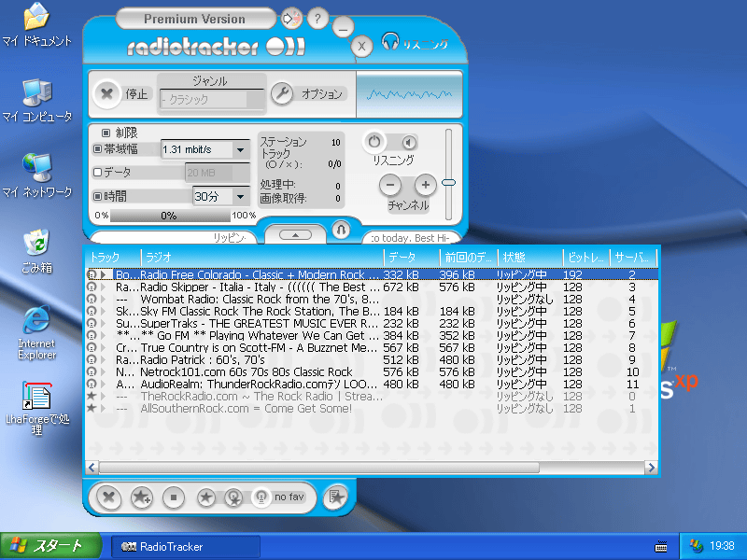Viewport: 747px width, 560px height.
Task: Select the SuperTraks GREATEST MUSIC row
Action: pos(372,323)
